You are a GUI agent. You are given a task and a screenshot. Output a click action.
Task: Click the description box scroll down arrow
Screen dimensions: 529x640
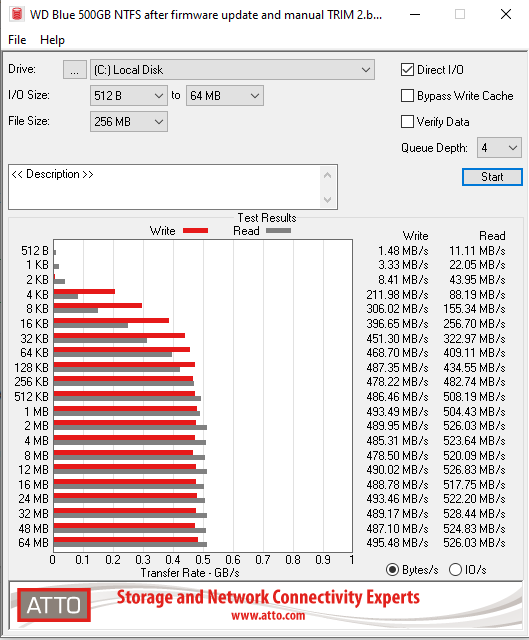327,200
